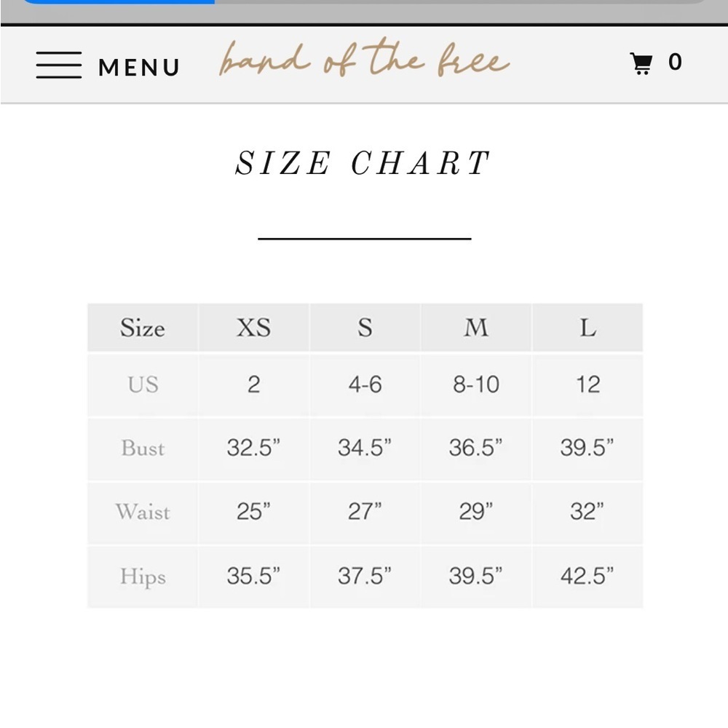Click the US row label

(143, 385)
